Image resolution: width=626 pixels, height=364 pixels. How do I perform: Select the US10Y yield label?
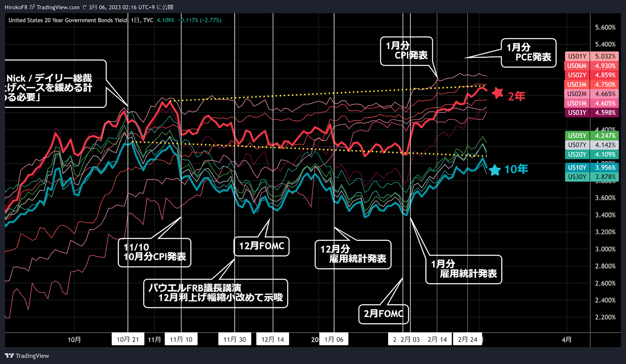pyautogui.click(x=592, y=167)
